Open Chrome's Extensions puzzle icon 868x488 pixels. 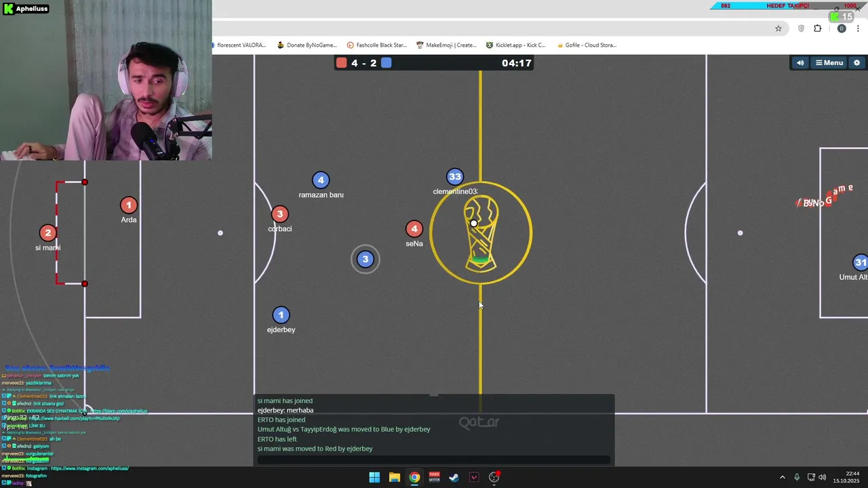point(817,28)
